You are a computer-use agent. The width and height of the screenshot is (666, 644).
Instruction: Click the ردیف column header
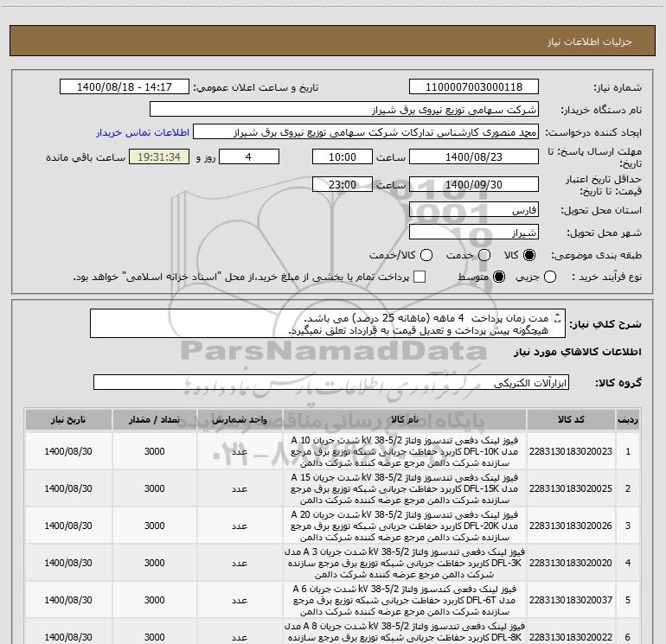(x=628, y=420)
